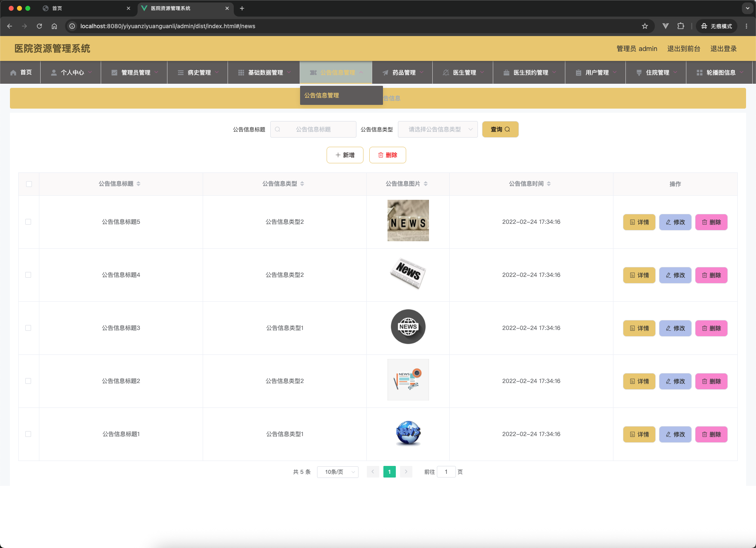Click pagination next page arrow

pyautogui.click(x=406, y=472)
